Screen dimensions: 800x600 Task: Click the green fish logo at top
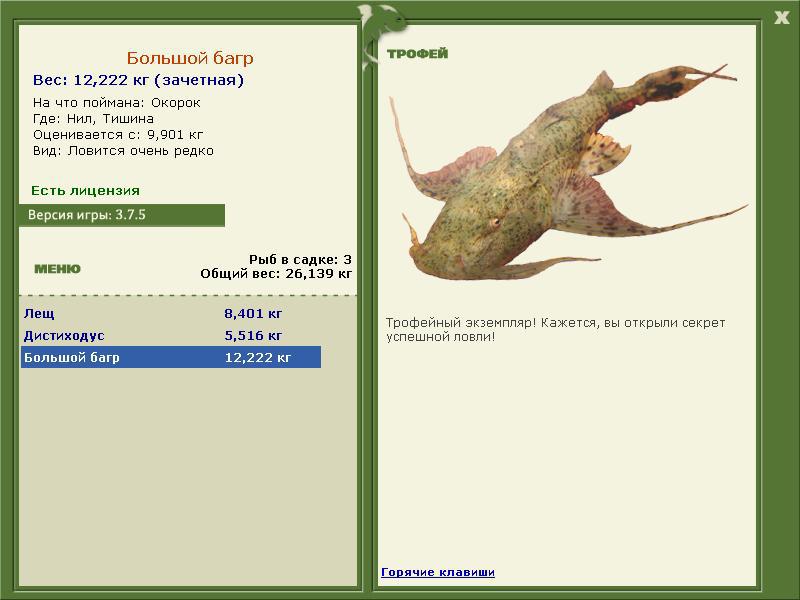click(x=381, y=24)
